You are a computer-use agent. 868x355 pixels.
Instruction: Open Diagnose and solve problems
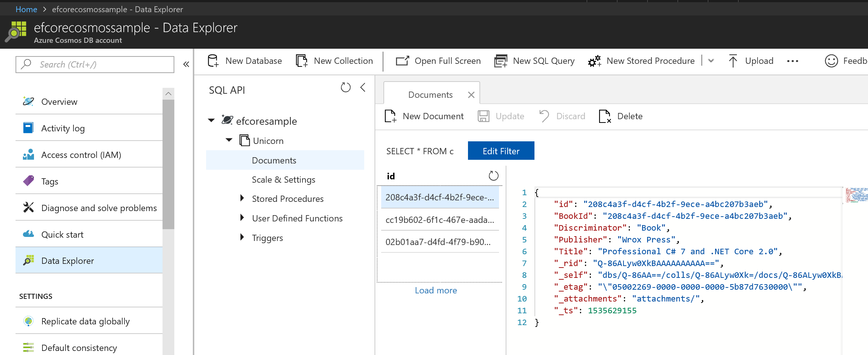point(89,208)
